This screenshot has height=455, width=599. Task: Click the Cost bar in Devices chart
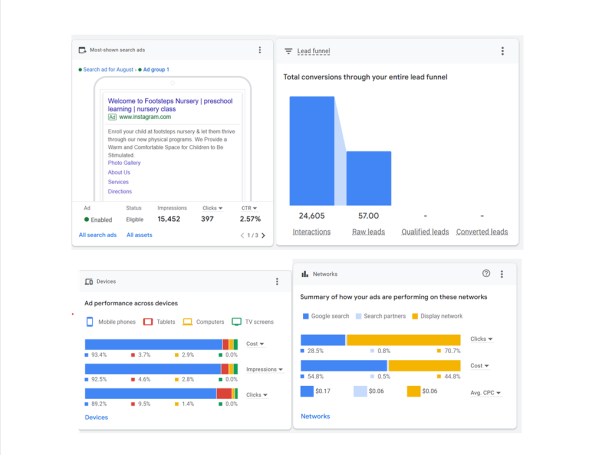[x=161, y=344]
